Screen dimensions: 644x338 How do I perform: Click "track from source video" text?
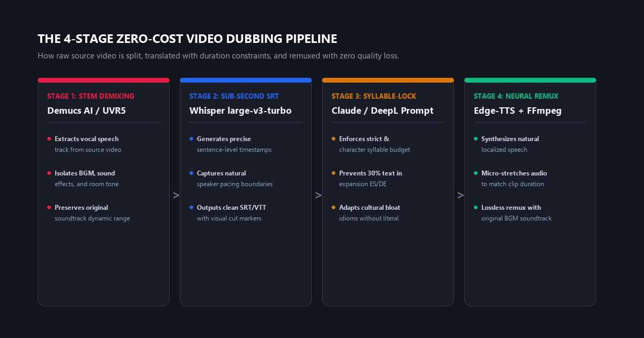click(88, 150)
